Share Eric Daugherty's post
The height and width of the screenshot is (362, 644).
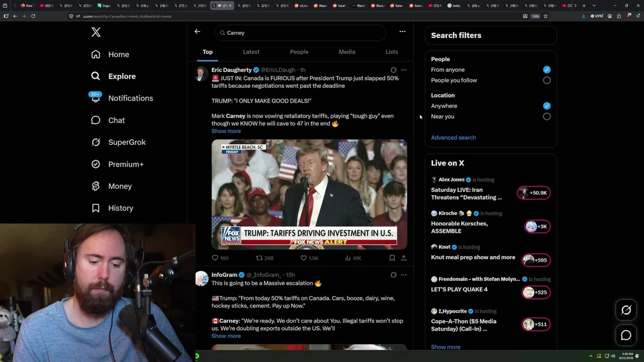(404, 258)
